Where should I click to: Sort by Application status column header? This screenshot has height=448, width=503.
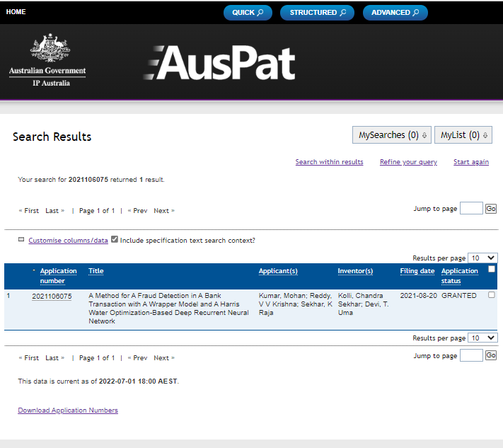[459, 276]
